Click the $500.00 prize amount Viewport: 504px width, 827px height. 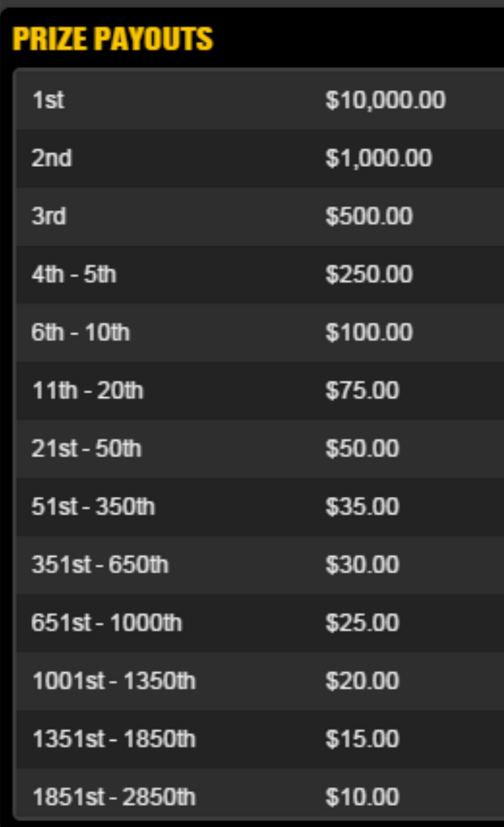369,216
